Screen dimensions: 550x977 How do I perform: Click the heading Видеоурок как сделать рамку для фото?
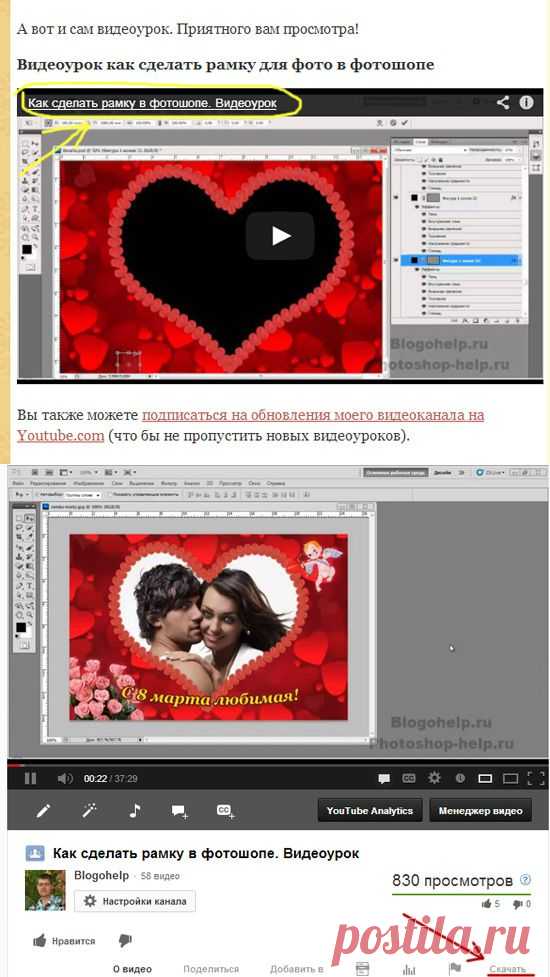coord(225,64)
